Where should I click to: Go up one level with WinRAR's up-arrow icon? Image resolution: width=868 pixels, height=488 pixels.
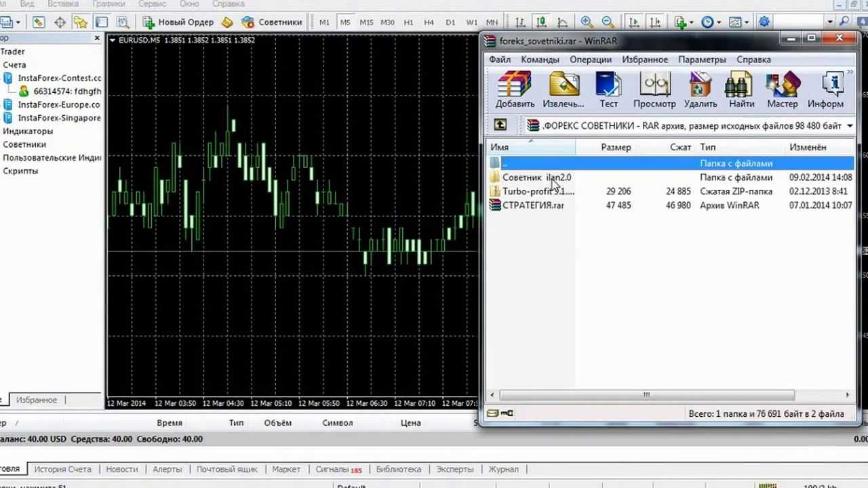tap(500, 125)
